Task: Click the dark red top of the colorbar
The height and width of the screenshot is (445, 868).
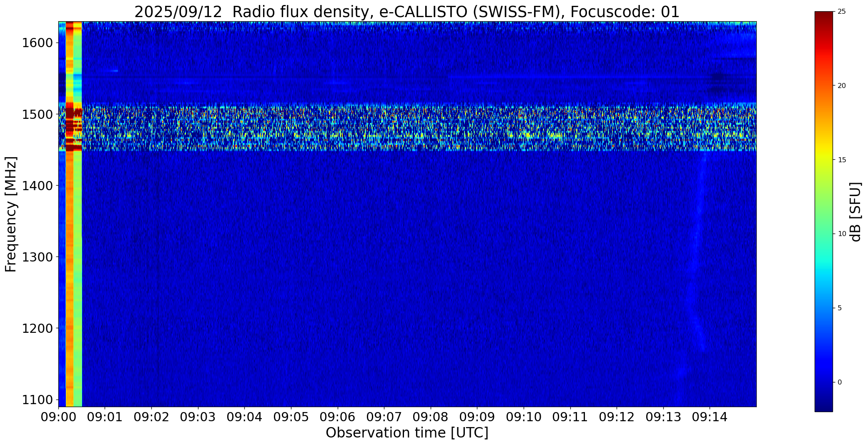Action: [824, 17]
